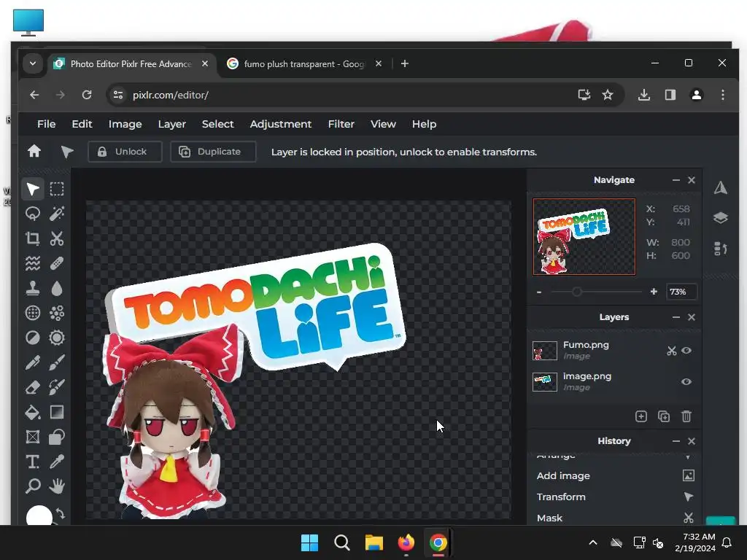Click the 73% zoom input field

[x=681, y=292]
